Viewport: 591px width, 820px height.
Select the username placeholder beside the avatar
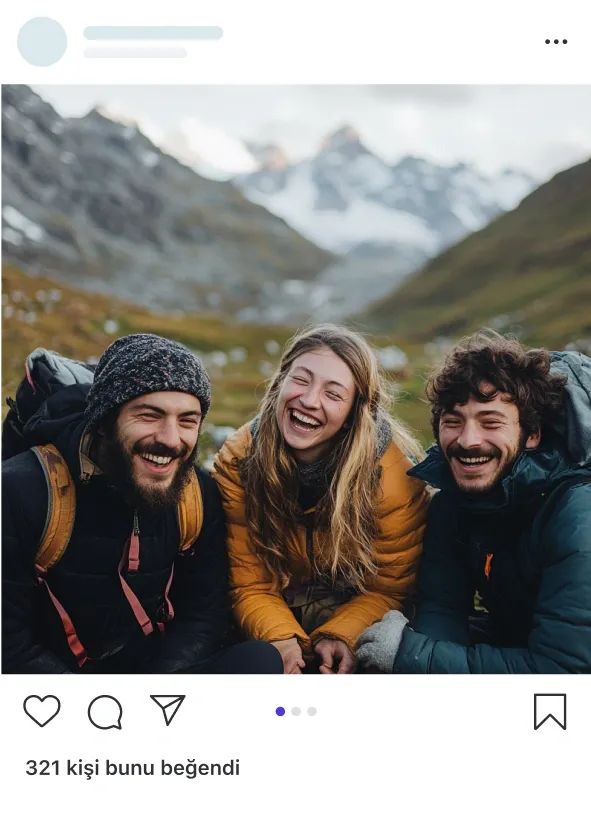coord(153,33)
